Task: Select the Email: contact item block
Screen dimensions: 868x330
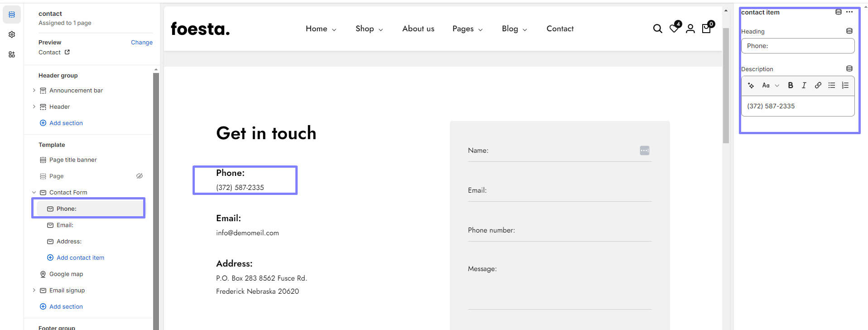Action: [65, 225]
